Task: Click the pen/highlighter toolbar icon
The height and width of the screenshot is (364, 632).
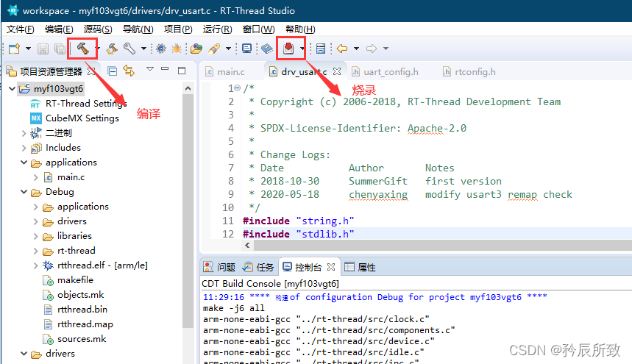Action: (x=214, y=49)
